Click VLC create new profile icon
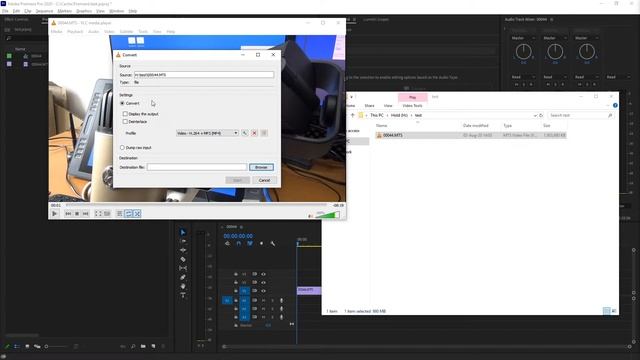 pos(264,133)
